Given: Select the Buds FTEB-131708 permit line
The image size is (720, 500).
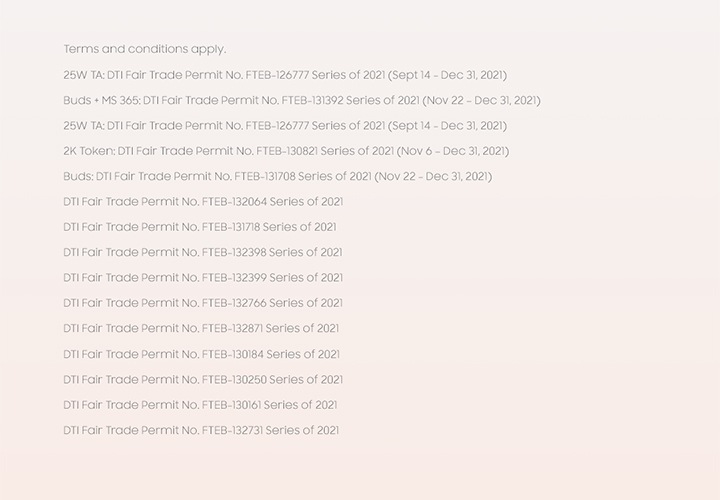Looking at the screenshot, I should click(278, 176).
